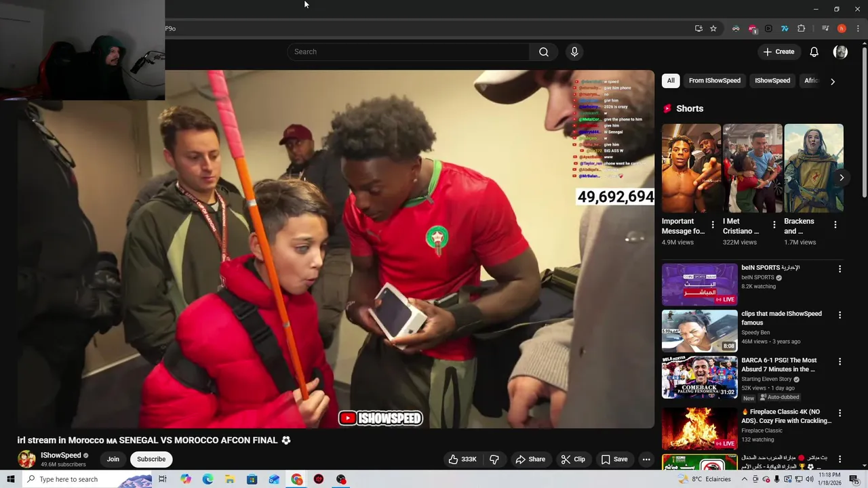Open the IShowSpeed channel name link
The image size is (868, 488).
(x=61, y=455)
